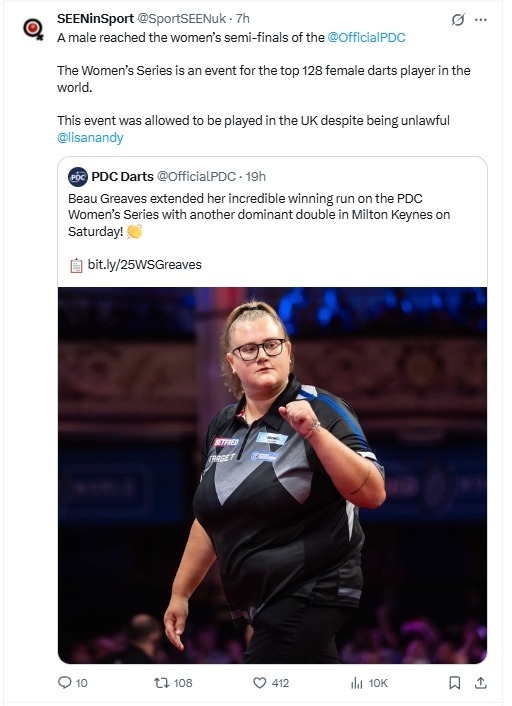Bookmark this post

coord(455,683)
